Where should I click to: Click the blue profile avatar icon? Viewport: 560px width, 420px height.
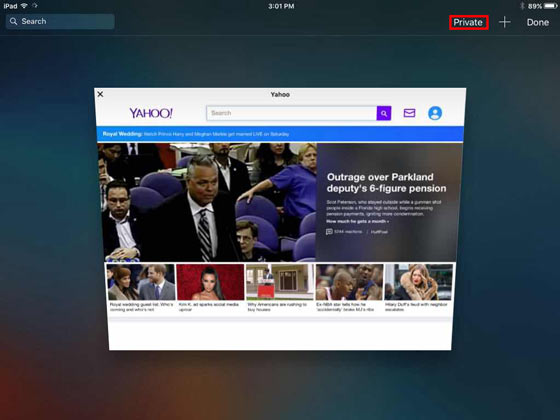click(435, 113)
